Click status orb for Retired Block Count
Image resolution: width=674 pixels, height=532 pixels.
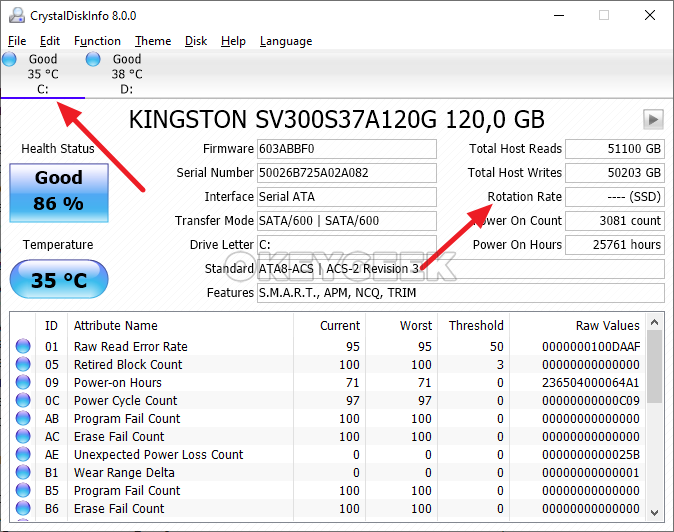tap(23, 364)
